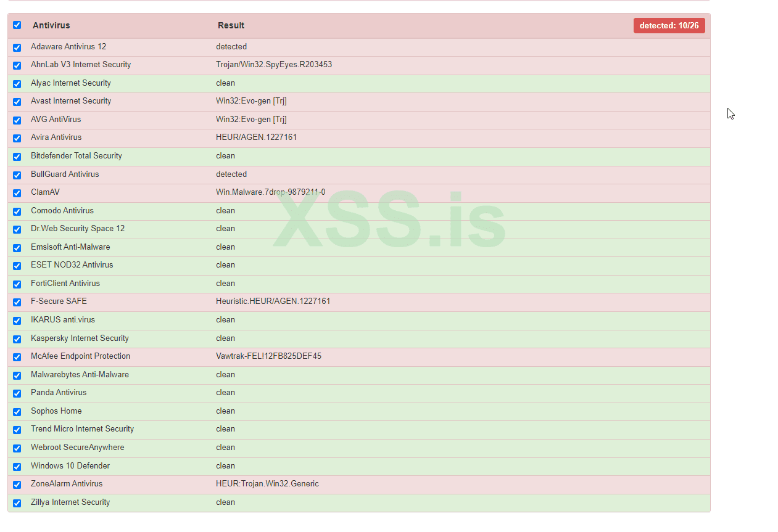Toggle the Alyac Internet Security checkbox
This screenshot has height=532, width=778.
point(17,84)
